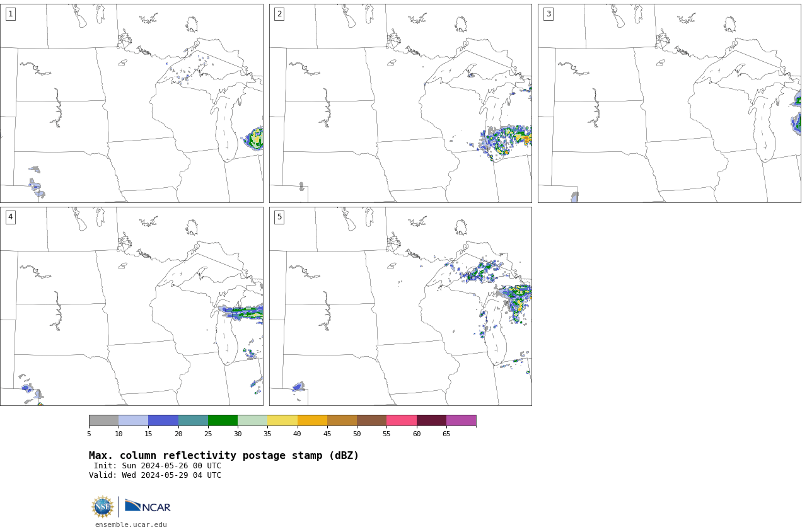Click the light blue 10-15 dBZ swatch

coord(134,420)
